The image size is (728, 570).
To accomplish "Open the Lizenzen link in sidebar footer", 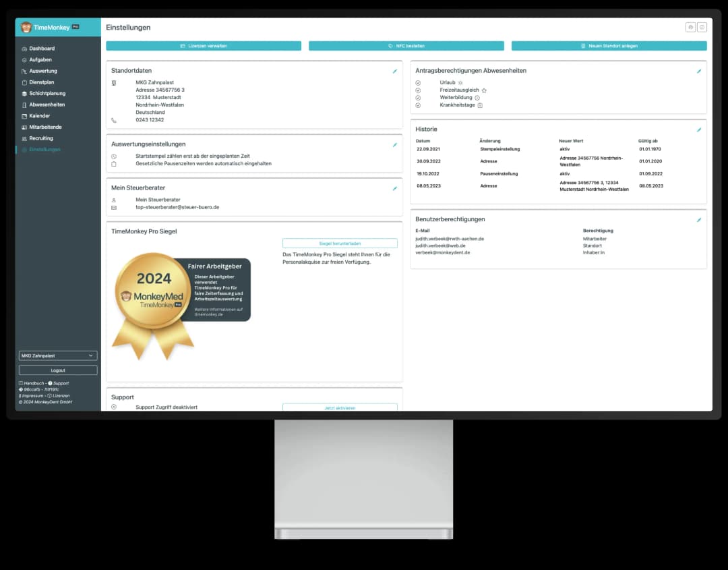I will tap(59, 396).
